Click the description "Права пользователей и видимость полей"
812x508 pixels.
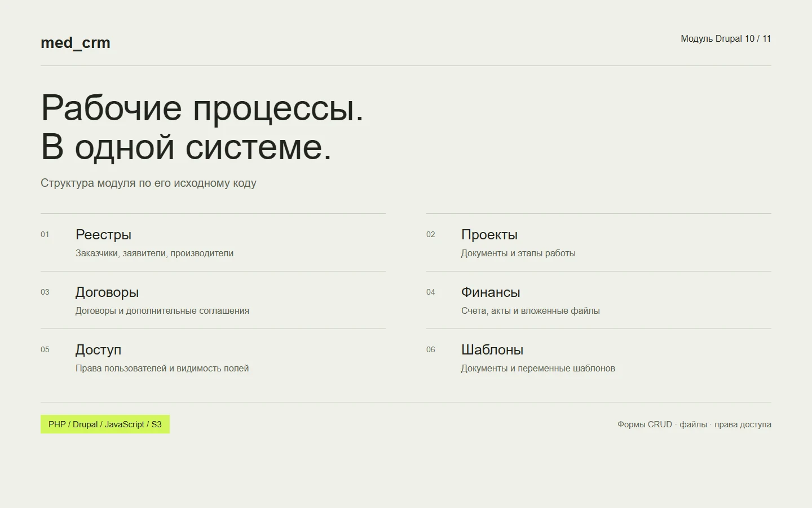tap(162, 369)
